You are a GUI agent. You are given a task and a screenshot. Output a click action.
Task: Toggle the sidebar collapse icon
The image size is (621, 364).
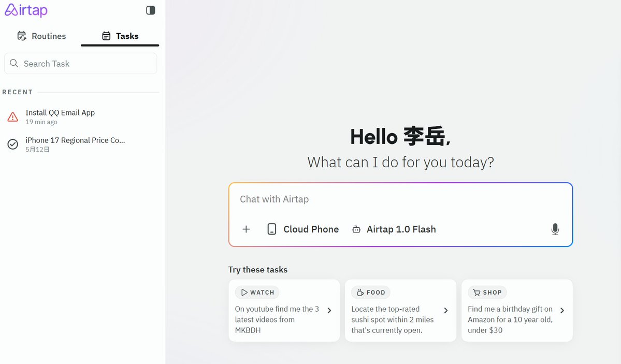[151, 10]
